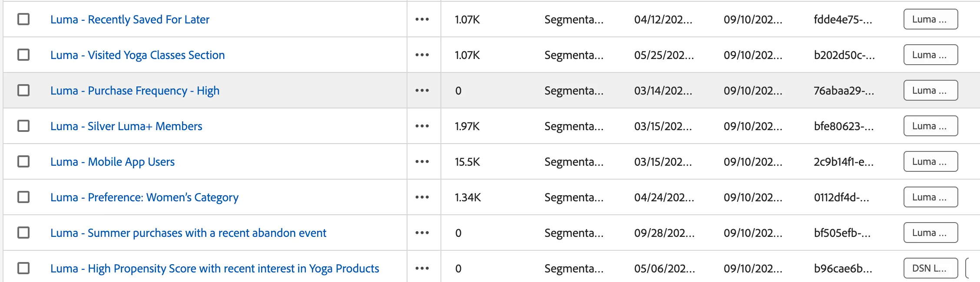
Task: Open more actions for Mobile App Users
Action: click(x=422, y=162)
